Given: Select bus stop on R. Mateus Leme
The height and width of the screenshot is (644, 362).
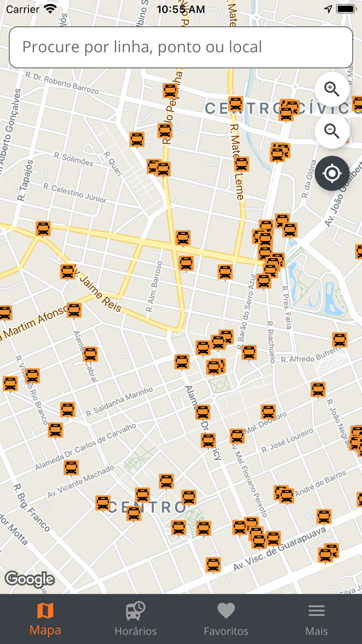Looking at the screenshot, I should click(x=242, y=164).
